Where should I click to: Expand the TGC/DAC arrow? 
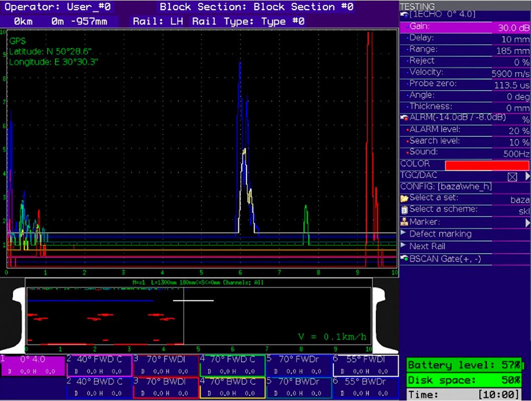(x=527, y=176)
